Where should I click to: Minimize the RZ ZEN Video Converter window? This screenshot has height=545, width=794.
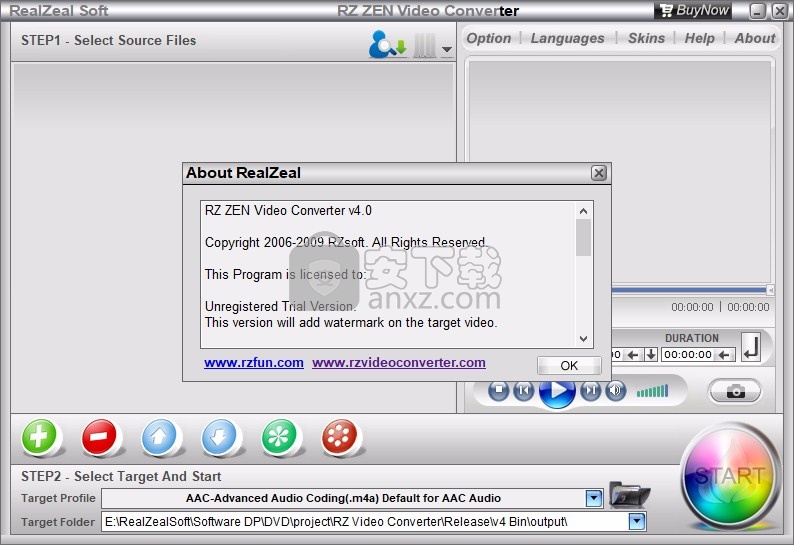click(x=758, y=11)
